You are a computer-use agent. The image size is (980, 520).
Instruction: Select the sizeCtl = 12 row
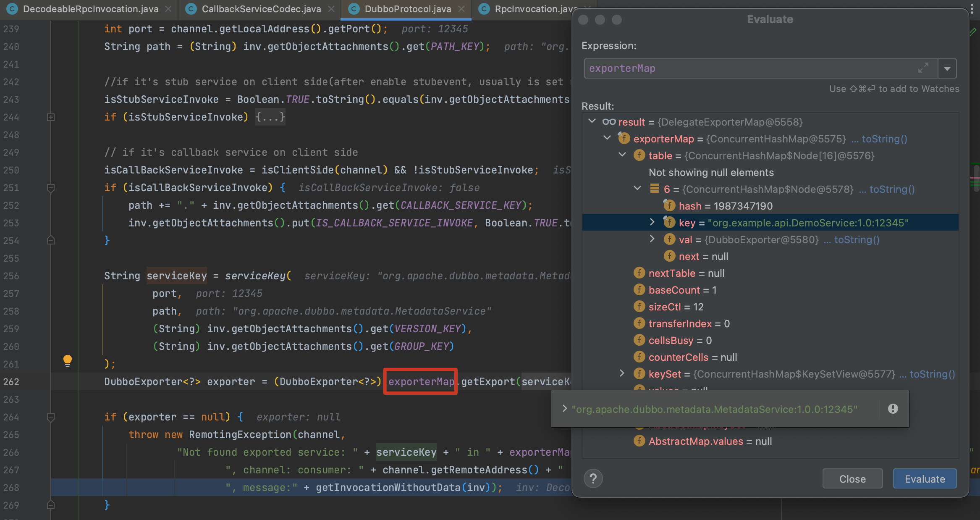pyautogui.click(x=770, y=307)
